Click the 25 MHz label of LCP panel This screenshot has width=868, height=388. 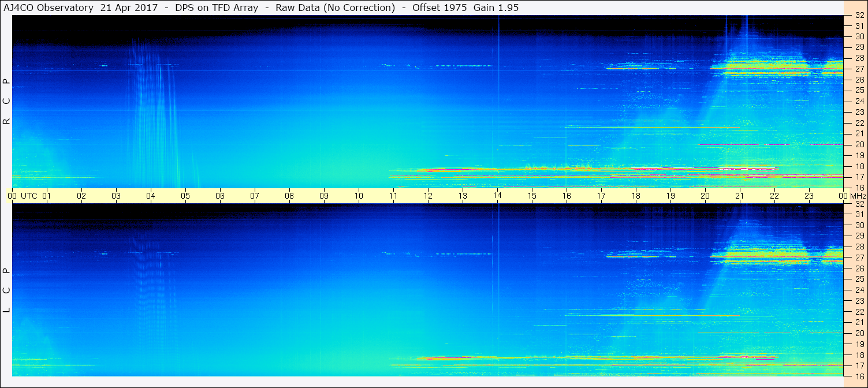(x=859, y=279)
